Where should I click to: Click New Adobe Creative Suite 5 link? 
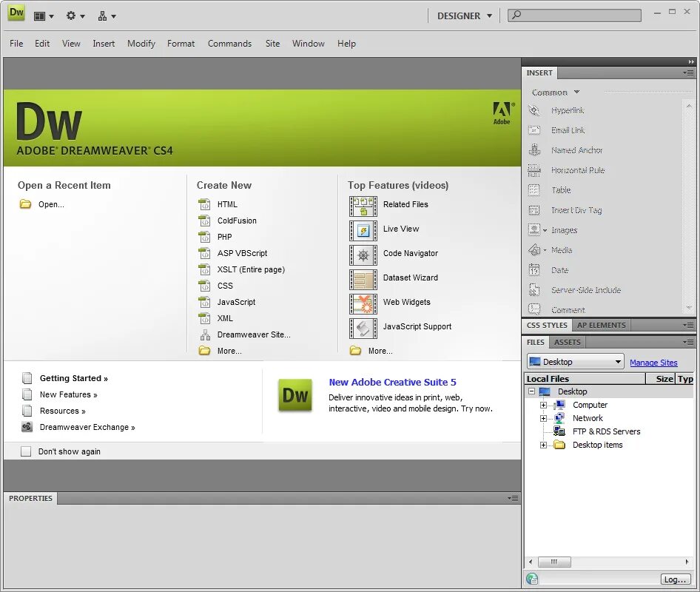pos(392,382)
